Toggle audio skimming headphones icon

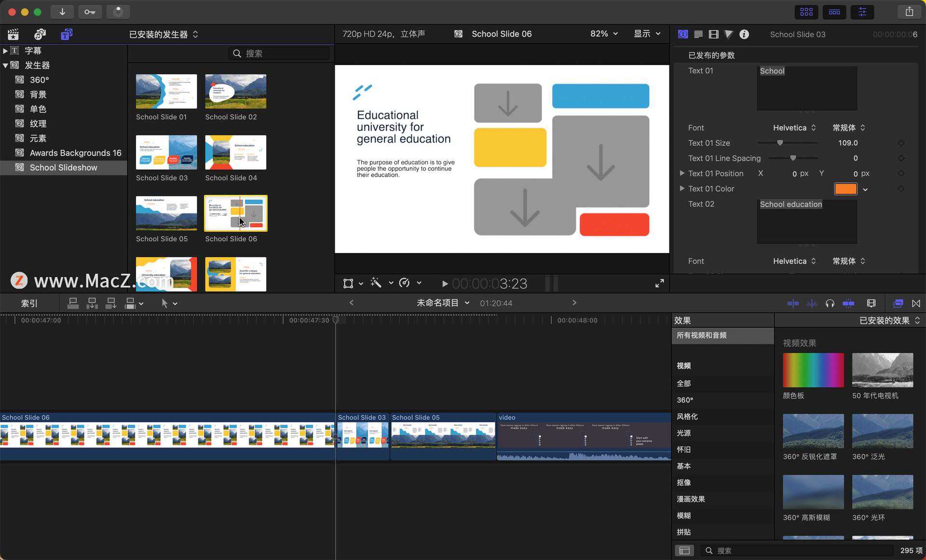pos(830,303)
